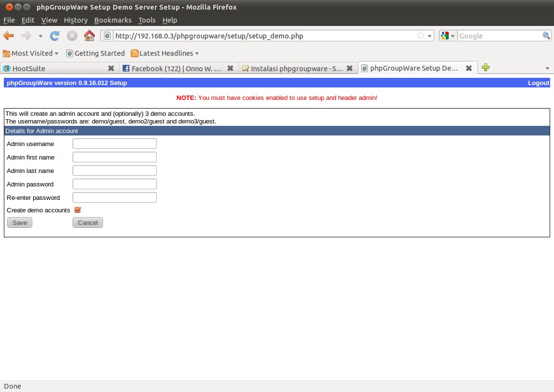Go back with the Back arrow

9,36
